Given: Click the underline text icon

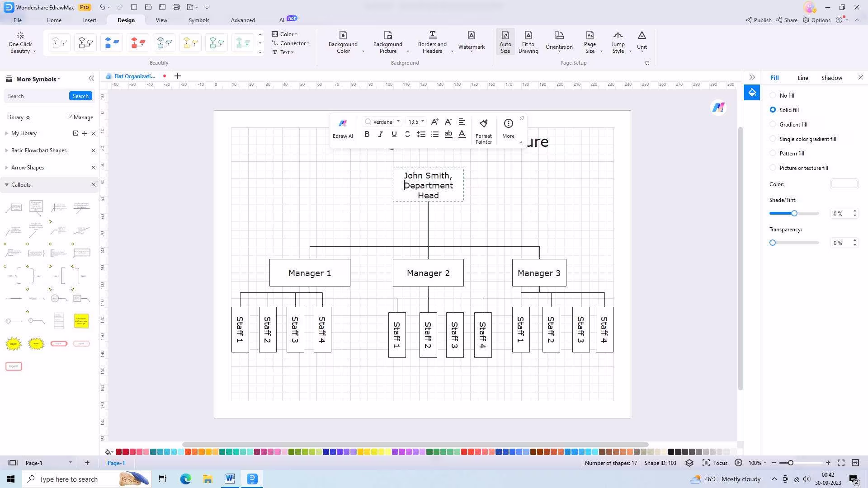Looking at the screenshot, I should 394,134.
